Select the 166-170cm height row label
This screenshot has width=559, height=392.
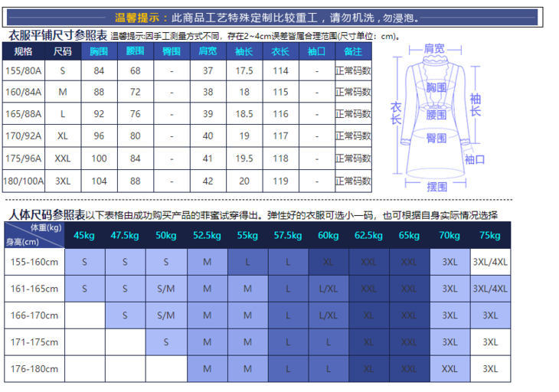pos(34,315)
